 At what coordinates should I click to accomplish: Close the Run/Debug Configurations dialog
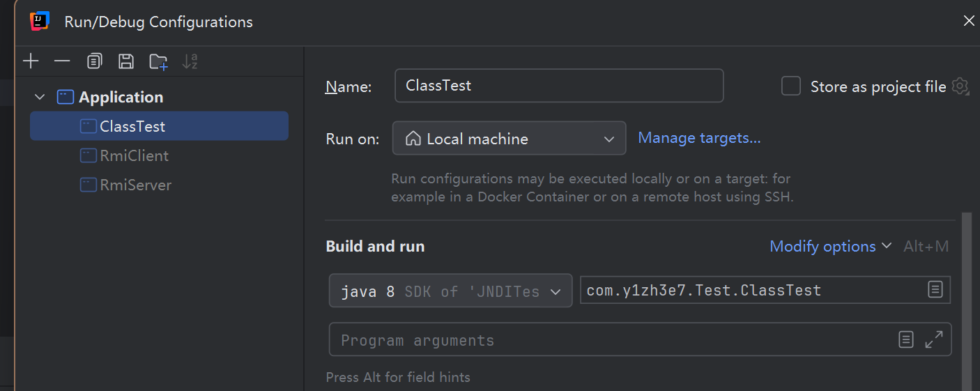[x=968, y=21]
